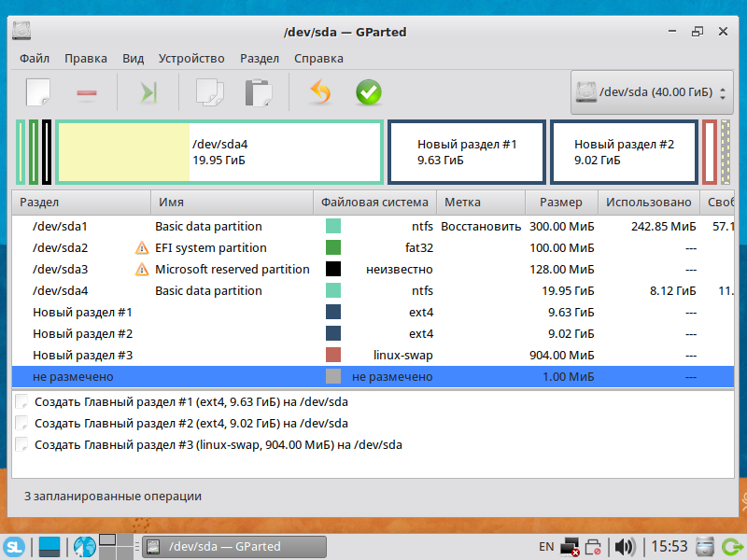Click the warning icon beside Microsoft reserved partition
This screenshot has height=560, width=747.
pos(142,269)
